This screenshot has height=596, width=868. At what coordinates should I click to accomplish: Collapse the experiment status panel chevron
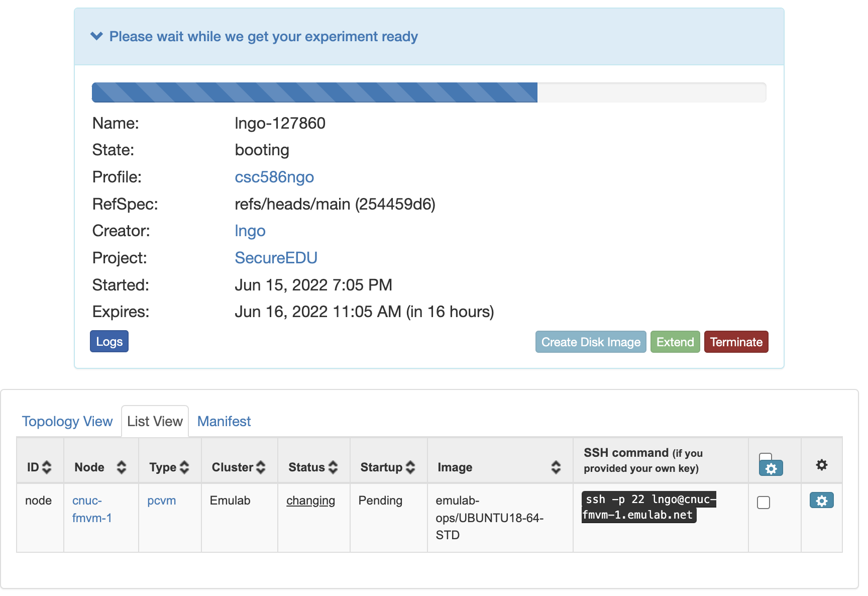(96, 36)
